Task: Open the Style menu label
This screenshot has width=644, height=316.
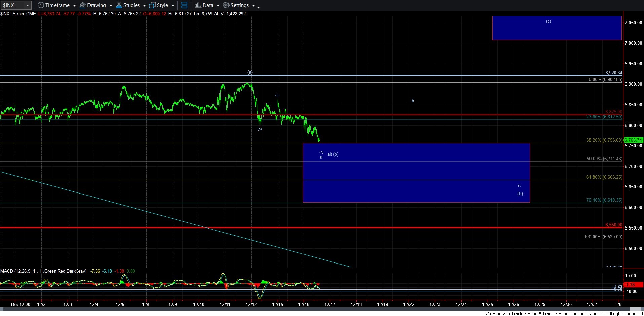Action: coord(162,5)
